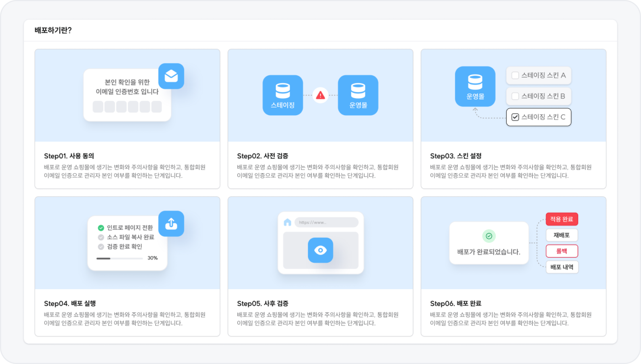The width and height of the screenshot is (641, 364).
Task: Click the gray preview area around the eye icon
Action: pos(320,250)
